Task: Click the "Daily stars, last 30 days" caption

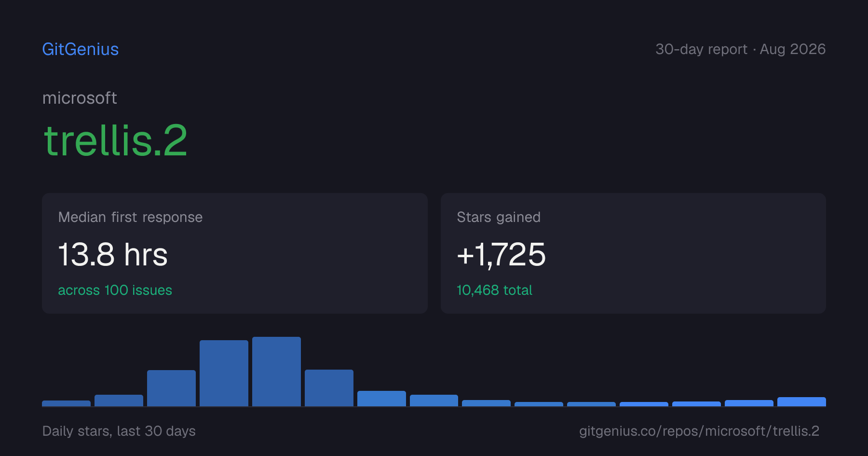Action: point(119,431)
